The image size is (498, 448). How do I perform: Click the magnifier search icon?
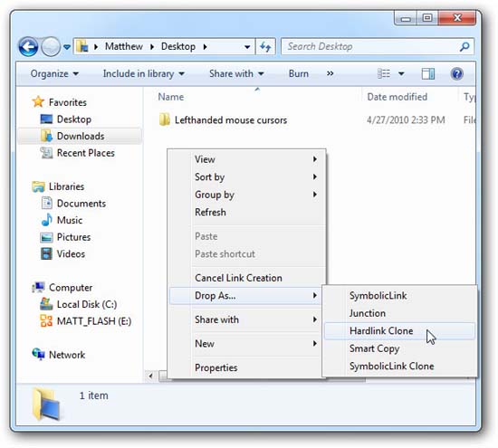(x=464, y=47)
